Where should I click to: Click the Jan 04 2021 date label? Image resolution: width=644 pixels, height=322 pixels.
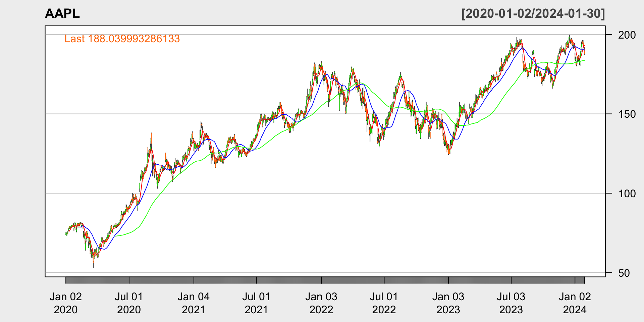(194, 303)
